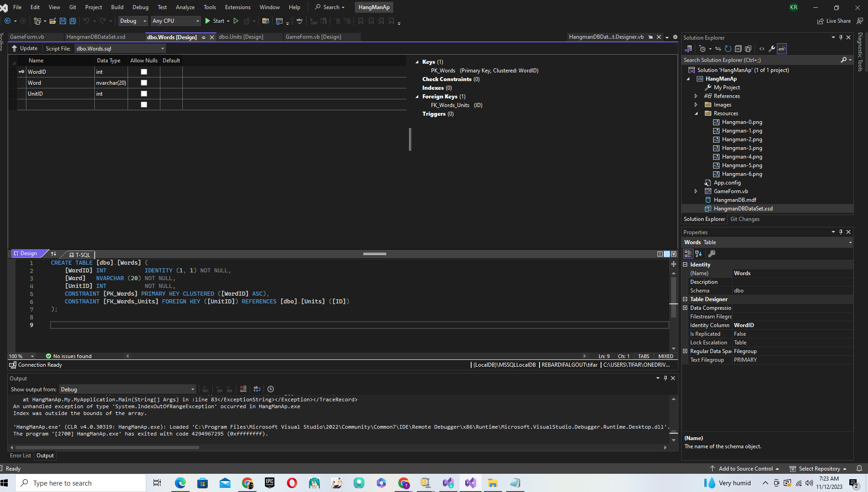This screenshot has width=868, height=492.
Task: Click Start Without Debugging icon
Action: pos(236,21)
